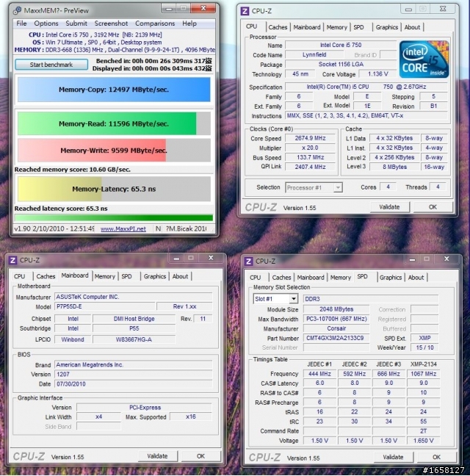Close the MaxxMEM window

(x=203, y=9)
